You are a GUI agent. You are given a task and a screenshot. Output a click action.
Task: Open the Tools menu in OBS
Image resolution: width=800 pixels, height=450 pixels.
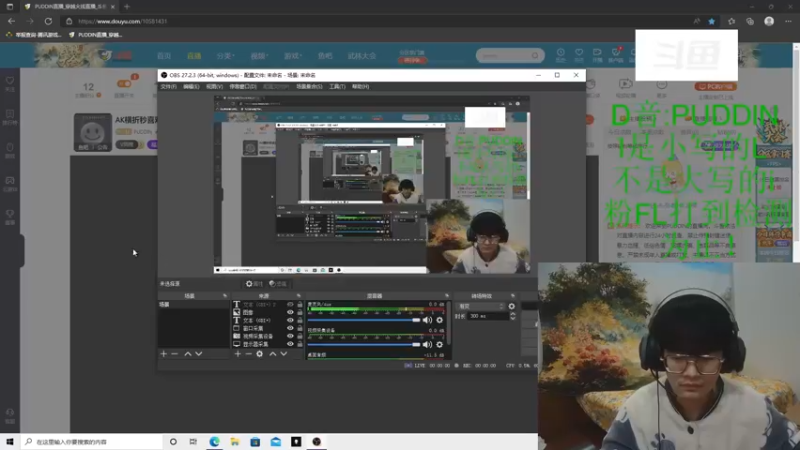[337, 87]
